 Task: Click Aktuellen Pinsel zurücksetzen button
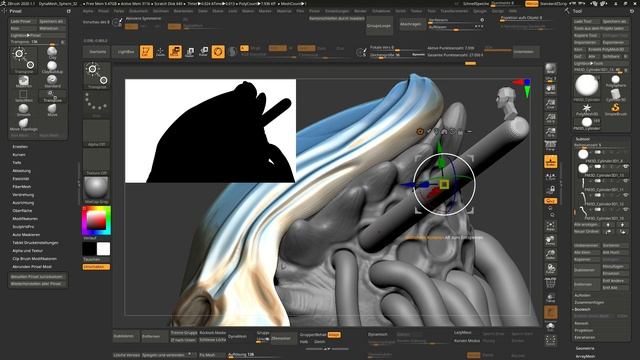tap(37, 277)
